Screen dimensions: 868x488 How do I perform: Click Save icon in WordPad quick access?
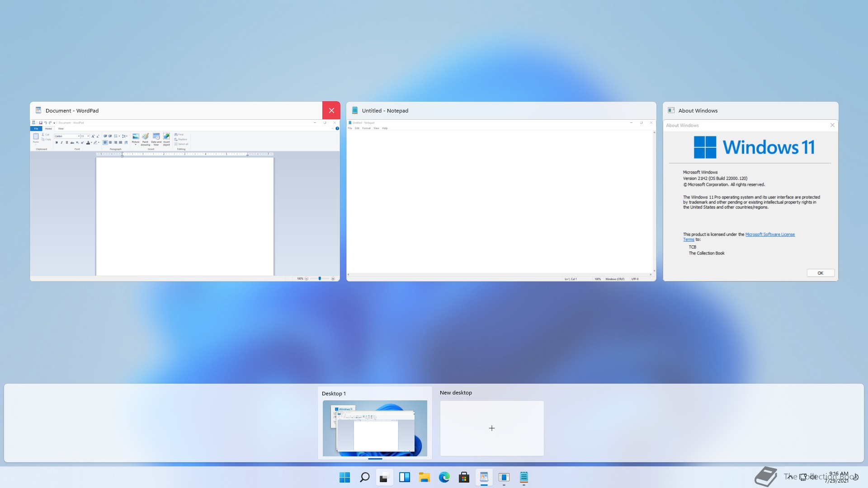(x=41, y=122)
